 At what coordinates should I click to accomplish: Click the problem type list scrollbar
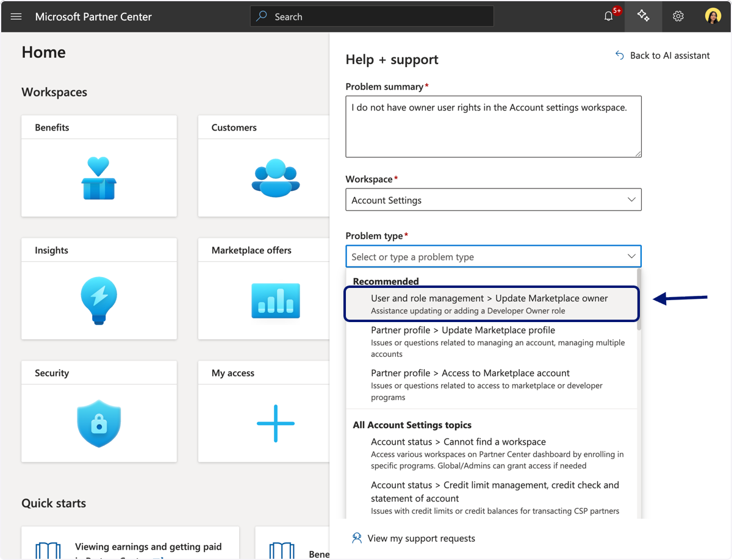coord(639,300)
